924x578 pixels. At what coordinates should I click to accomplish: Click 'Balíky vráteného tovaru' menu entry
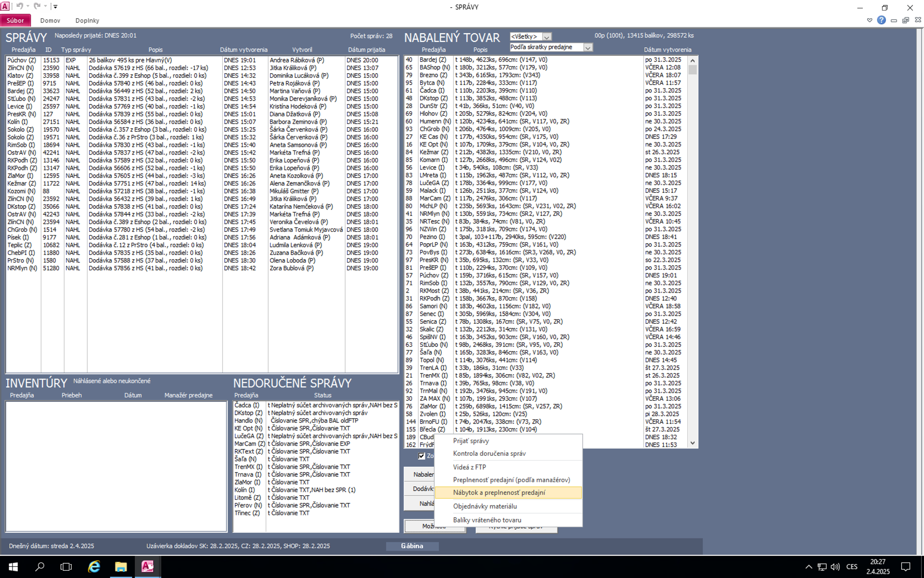[487, 520]
